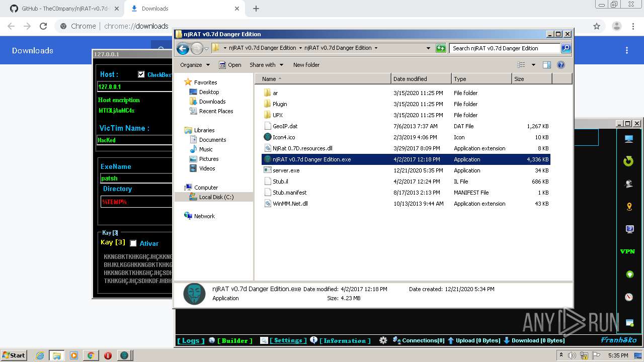The height and width of the screenshot is (362, 644).
Task: Toggle the preview pane icon
Action: tap(547, 65)
